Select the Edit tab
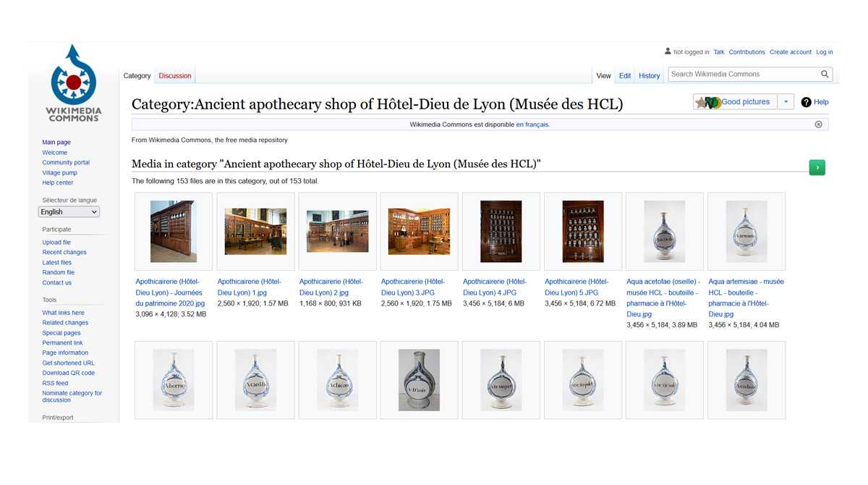The width and height of the screenshot is (868, 485). (625, 75)
